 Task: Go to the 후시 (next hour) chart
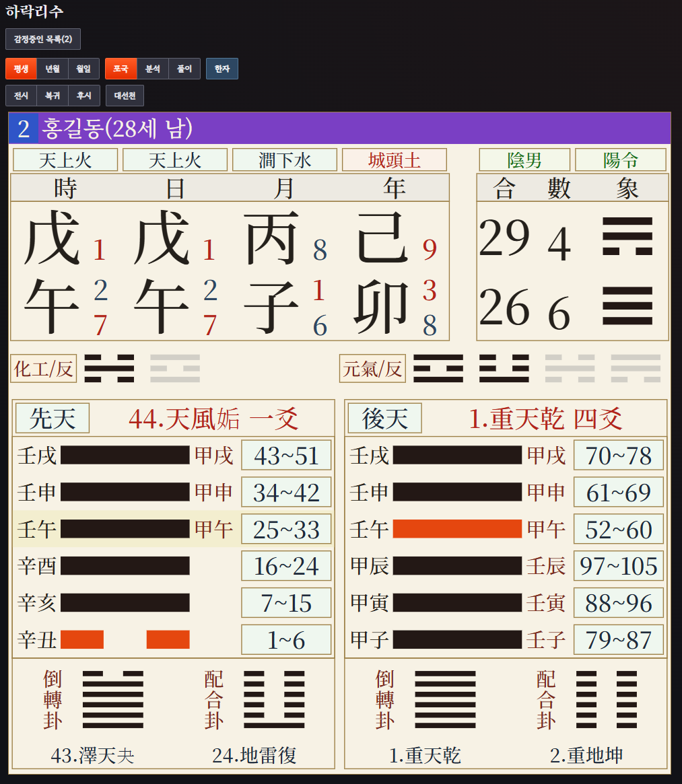(x=84, y=96)
